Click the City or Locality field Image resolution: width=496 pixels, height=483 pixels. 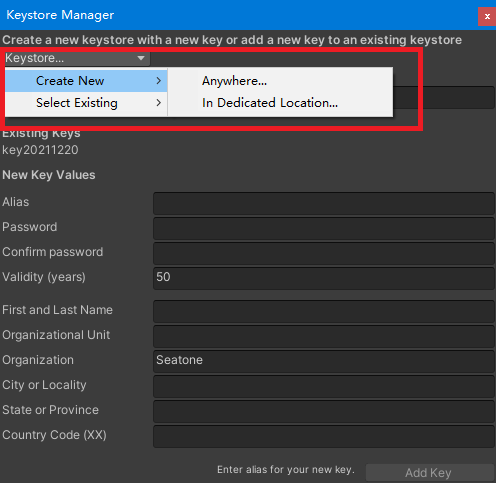pos(324,386)
